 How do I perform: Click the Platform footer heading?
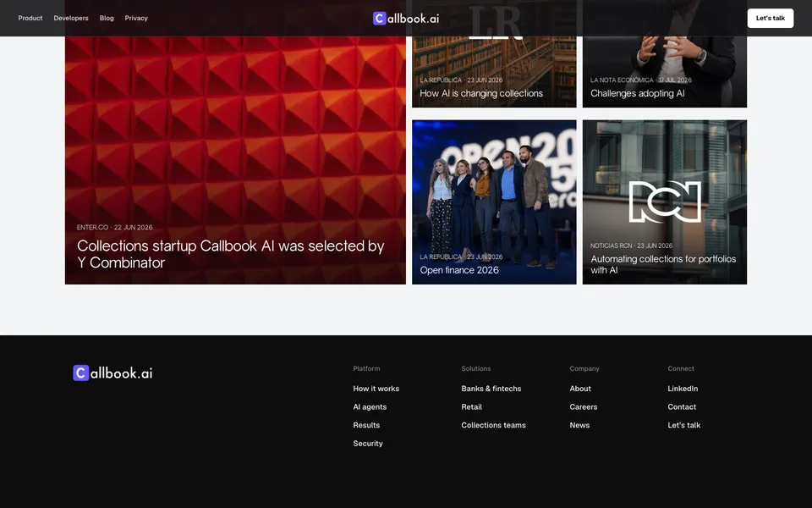click(366, 368)
